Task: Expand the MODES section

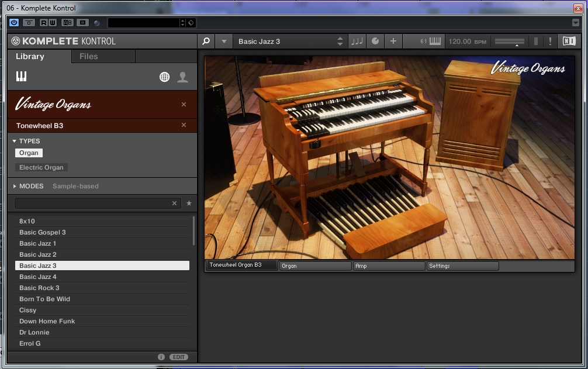Action: (15, 186)
